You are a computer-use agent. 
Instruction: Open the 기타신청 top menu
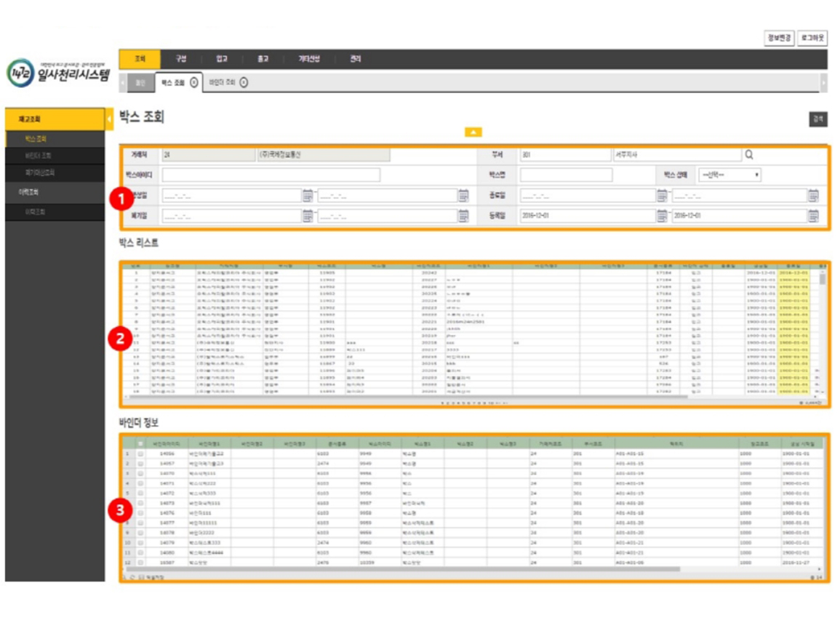pos(309,59)
